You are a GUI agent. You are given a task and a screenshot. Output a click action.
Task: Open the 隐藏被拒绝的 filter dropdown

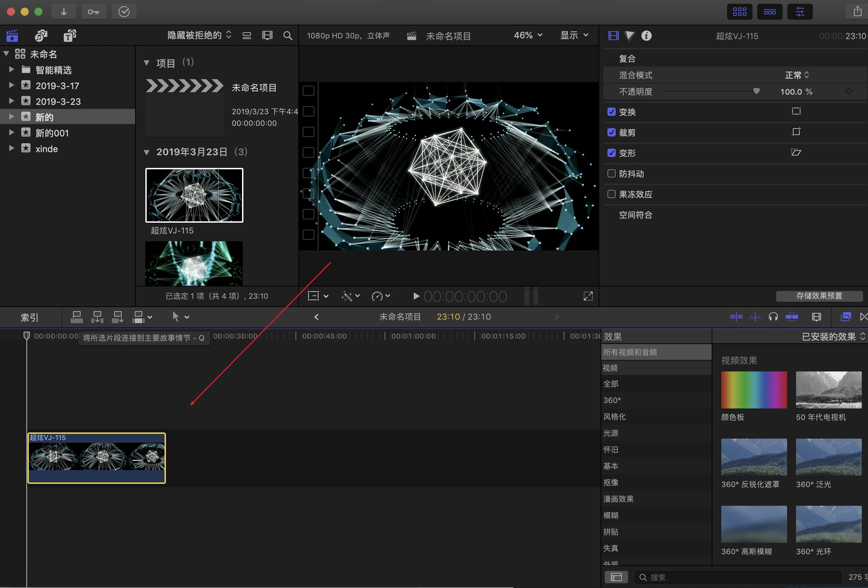(200, 35)
